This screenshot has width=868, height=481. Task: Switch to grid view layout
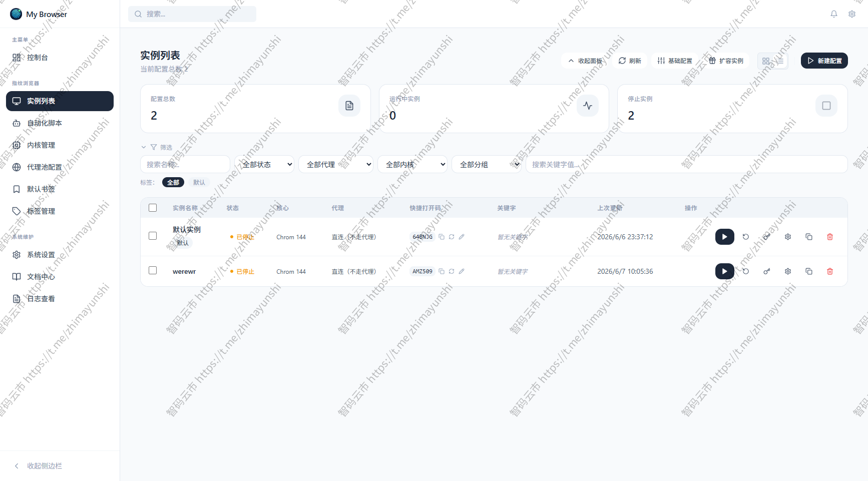pyautogui.click(x=766, y=61)
